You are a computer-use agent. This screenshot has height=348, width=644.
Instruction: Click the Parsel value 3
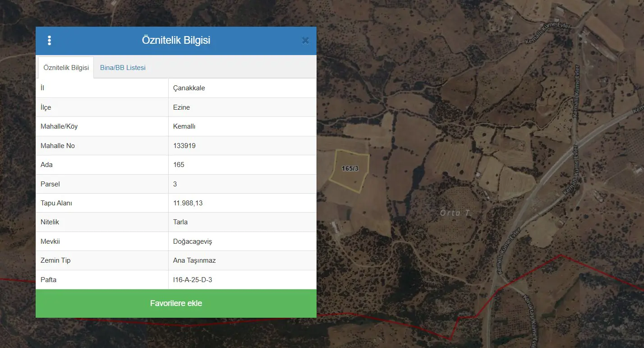(175, 184)
